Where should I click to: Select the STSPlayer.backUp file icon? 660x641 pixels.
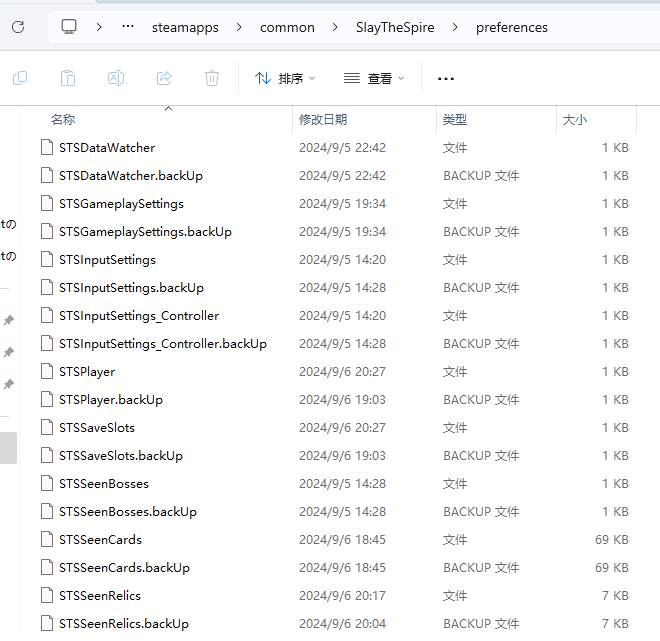[47, 399]
